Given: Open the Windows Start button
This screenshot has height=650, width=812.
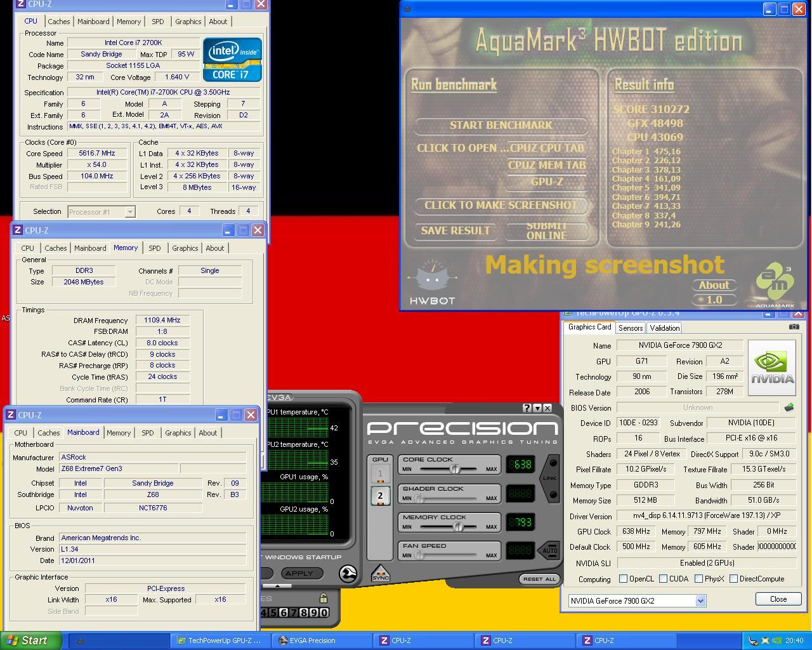Looking at the screenshot, I should click(x=31, y=640).
